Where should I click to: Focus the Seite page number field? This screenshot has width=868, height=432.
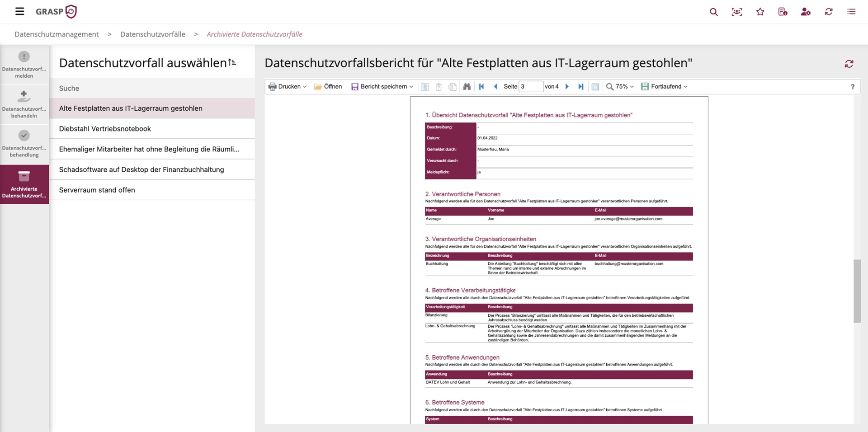pos(531,86)
